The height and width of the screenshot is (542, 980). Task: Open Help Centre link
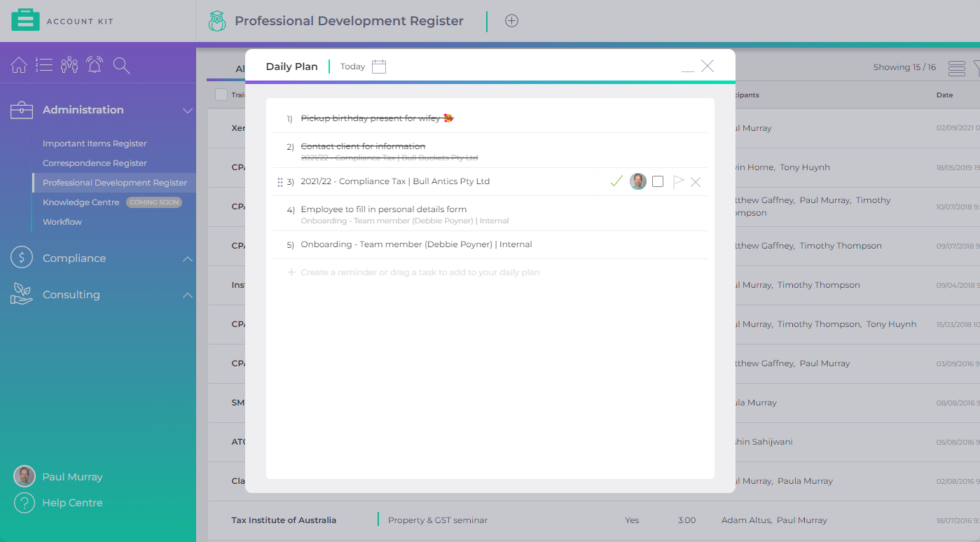[72, 503]
